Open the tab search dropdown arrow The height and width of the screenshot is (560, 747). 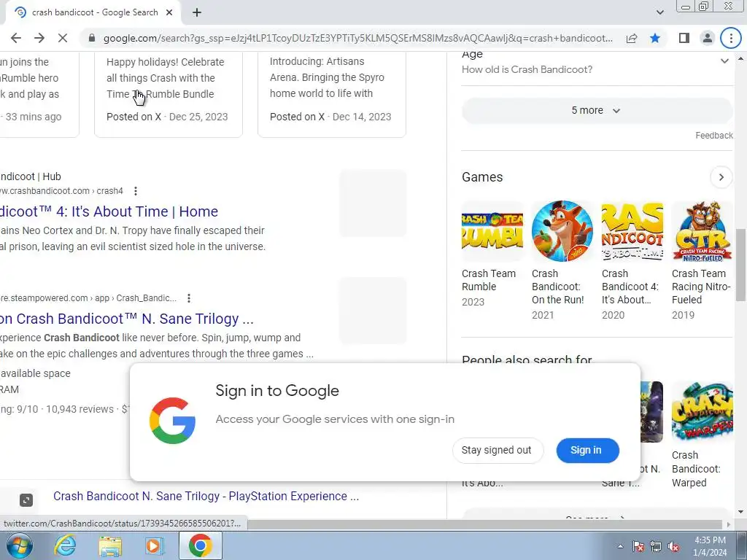(659, 12)
